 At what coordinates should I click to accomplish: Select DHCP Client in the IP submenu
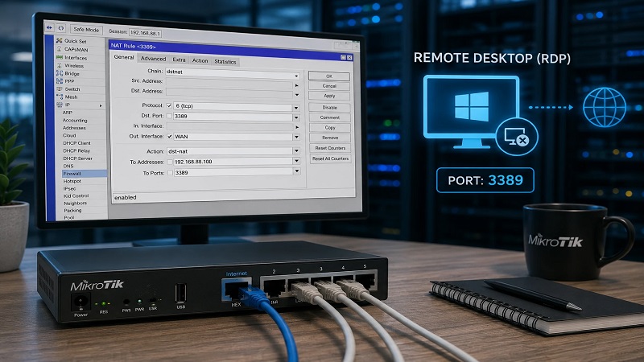(76, 143)
